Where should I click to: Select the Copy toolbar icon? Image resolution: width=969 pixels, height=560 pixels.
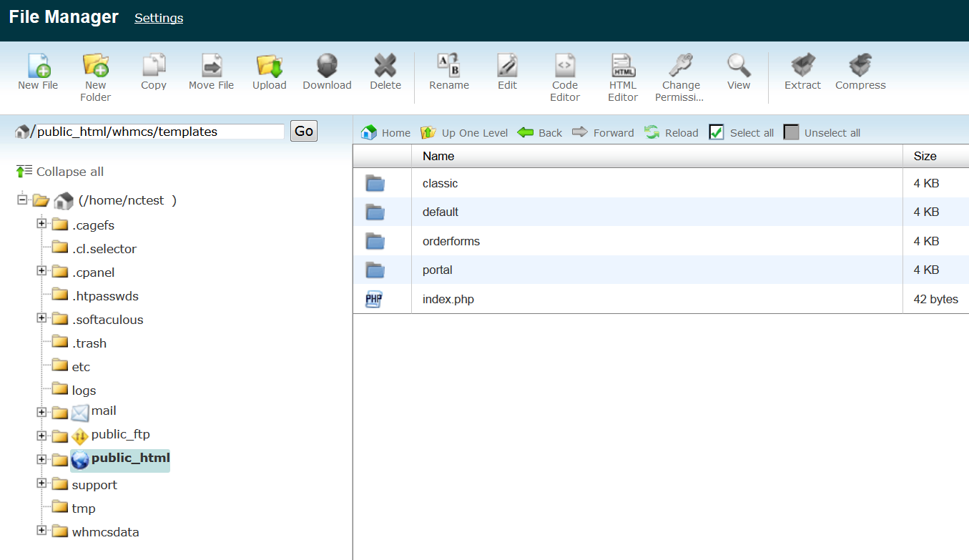pos(154,66)
